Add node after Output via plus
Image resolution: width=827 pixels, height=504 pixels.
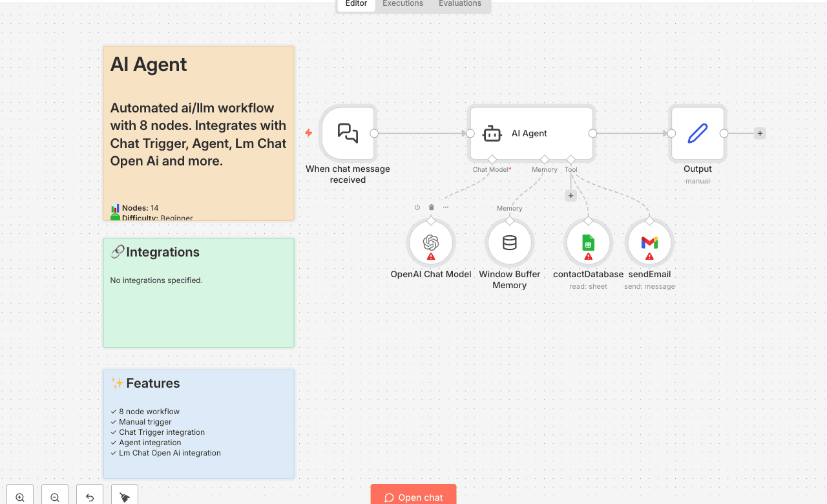(x=760, y=133)
